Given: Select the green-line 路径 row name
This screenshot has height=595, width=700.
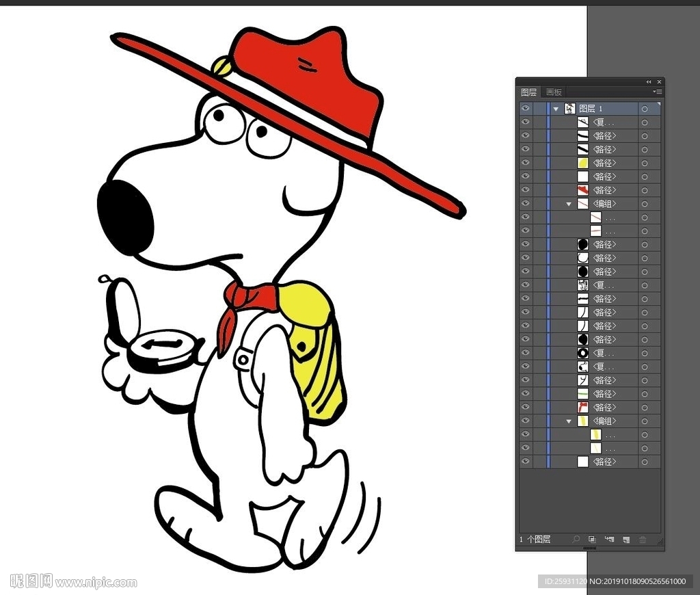Looking at the screenshot, I should pyautogui.click(x=604, y=394).
